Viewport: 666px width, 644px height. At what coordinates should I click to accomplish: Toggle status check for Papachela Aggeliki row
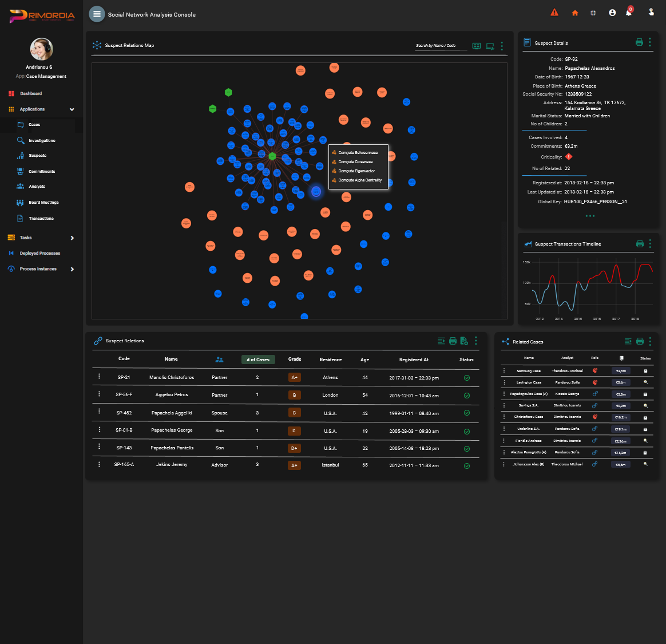[466, 413]
